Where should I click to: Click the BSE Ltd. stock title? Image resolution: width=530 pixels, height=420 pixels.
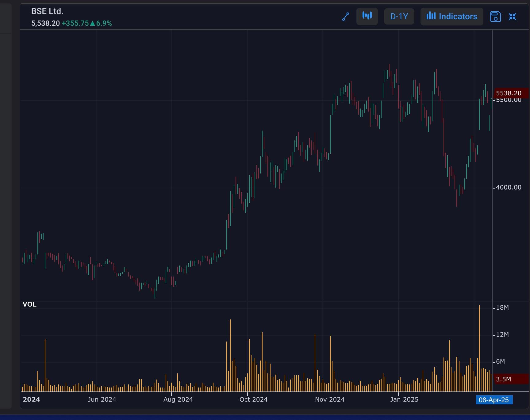pyautogui.click(x=47, y=11)
